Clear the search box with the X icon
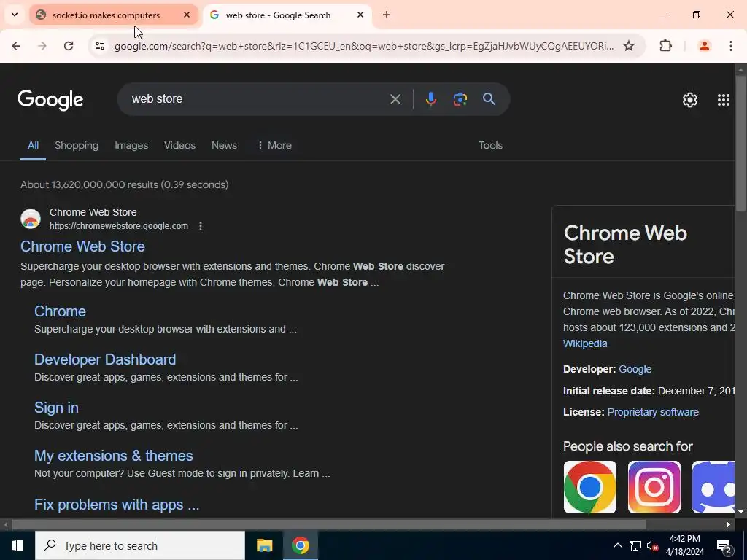747x560 pixels. tap(395, 99)
